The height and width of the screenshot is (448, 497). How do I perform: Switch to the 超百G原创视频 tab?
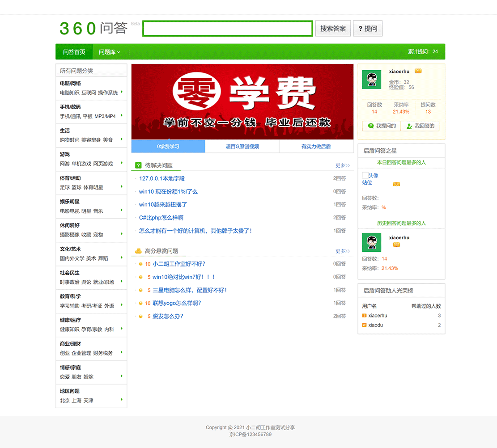[242, 146]
